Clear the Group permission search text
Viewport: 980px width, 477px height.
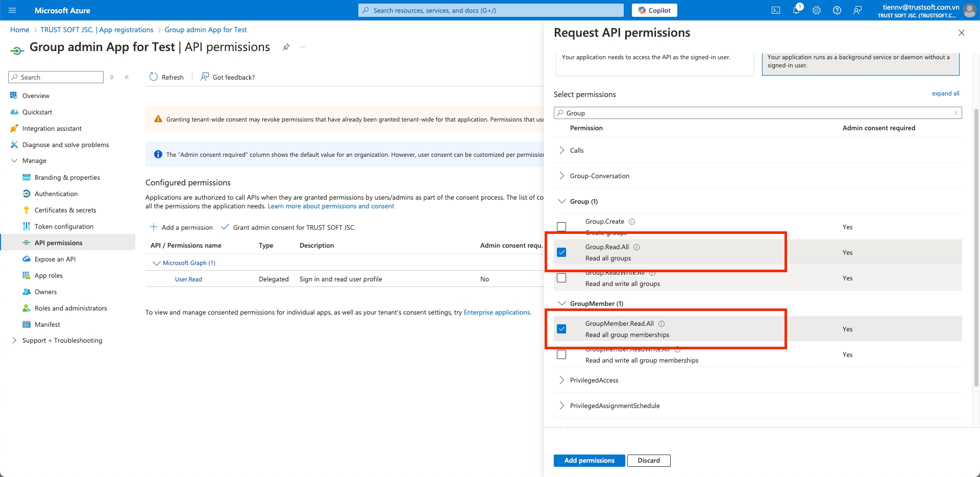pyautogui.click(x=956, y=113)
